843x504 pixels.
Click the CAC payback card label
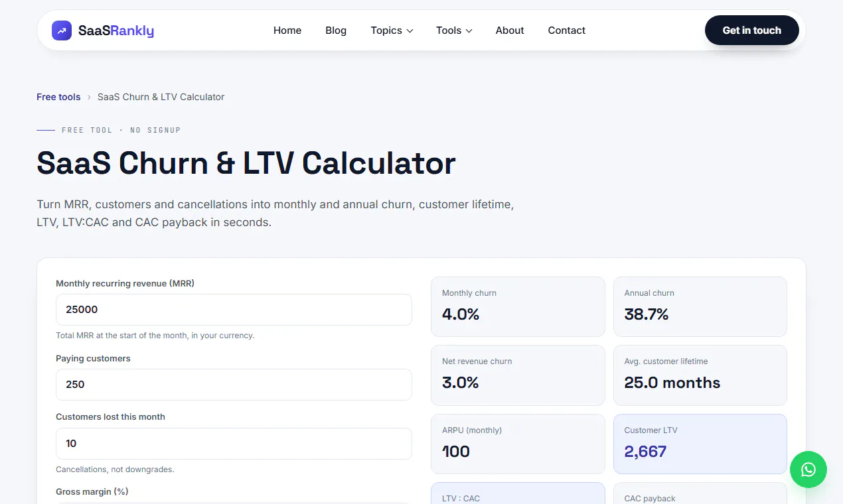[x=650, y=499]
